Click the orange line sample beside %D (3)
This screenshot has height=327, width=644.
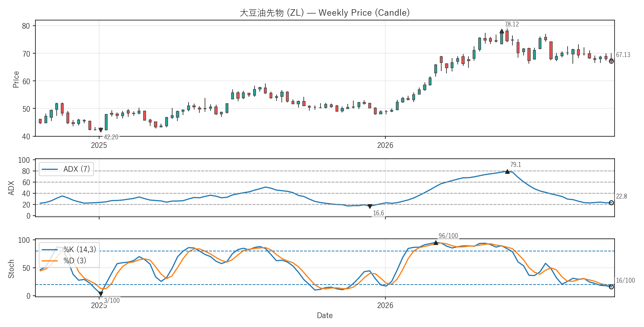coord(50,261)
